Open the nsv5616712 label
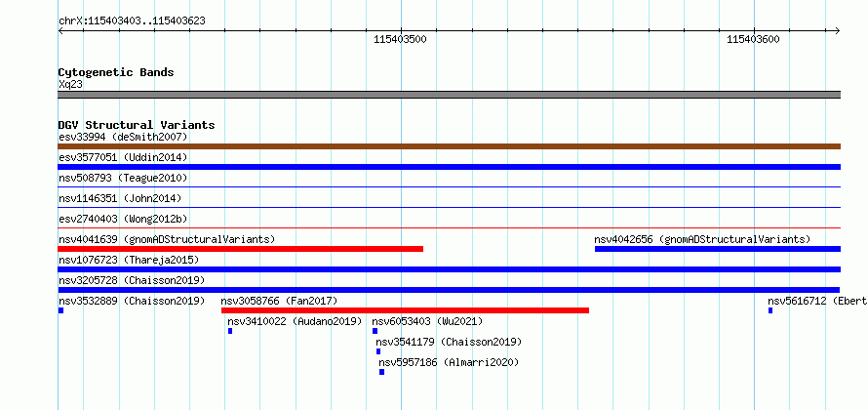This screenshot has width=868, height=410. [x=817, y=301]
